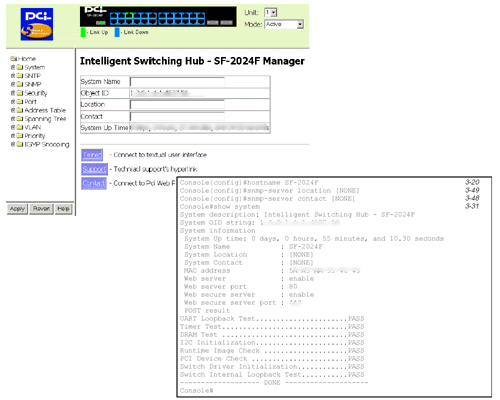Select the Spanning Tree label
This screenshot has height=400, width=500.
coord(45,119)
